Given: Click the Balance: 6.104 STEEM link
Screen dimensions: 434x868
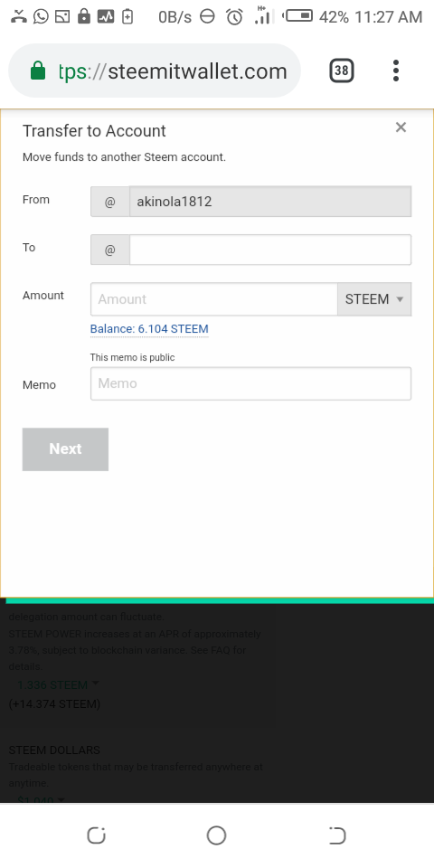Looking at the screenshot, I should pyautogui.click(x=149, y=329).
